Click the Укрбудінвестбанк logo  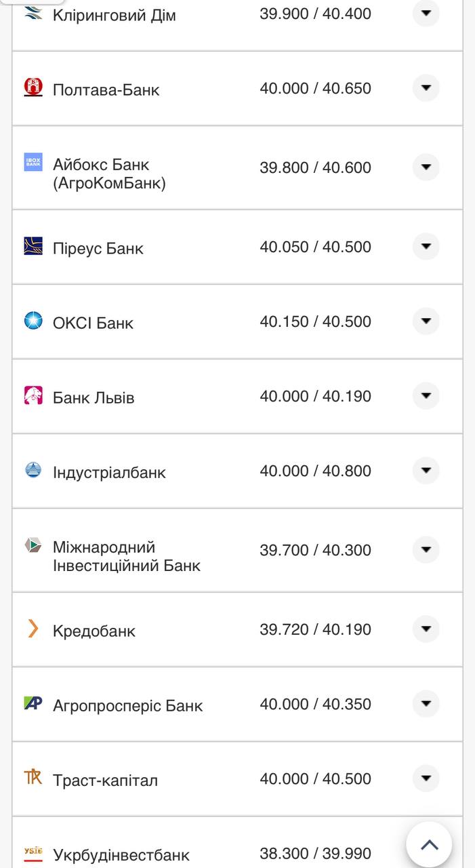click(x=32, y=854)
